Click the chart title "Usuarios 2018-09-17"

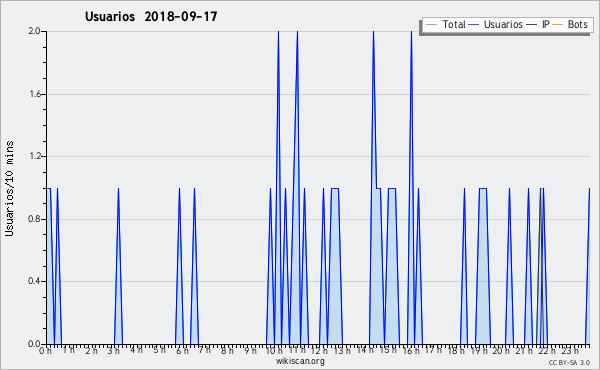coord(151,16)
